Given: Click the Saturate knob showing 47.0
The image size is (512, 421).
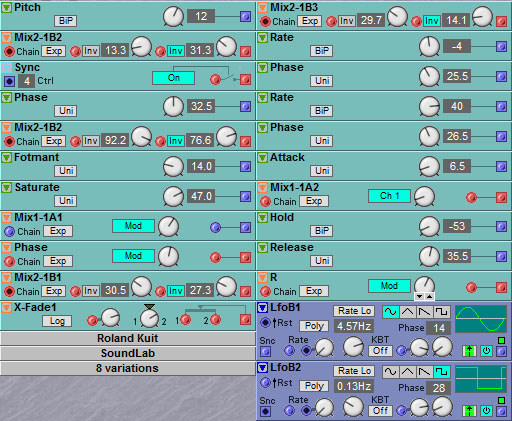Looking at the screenshot, I should pyautogui.click(x=173, y=196).
